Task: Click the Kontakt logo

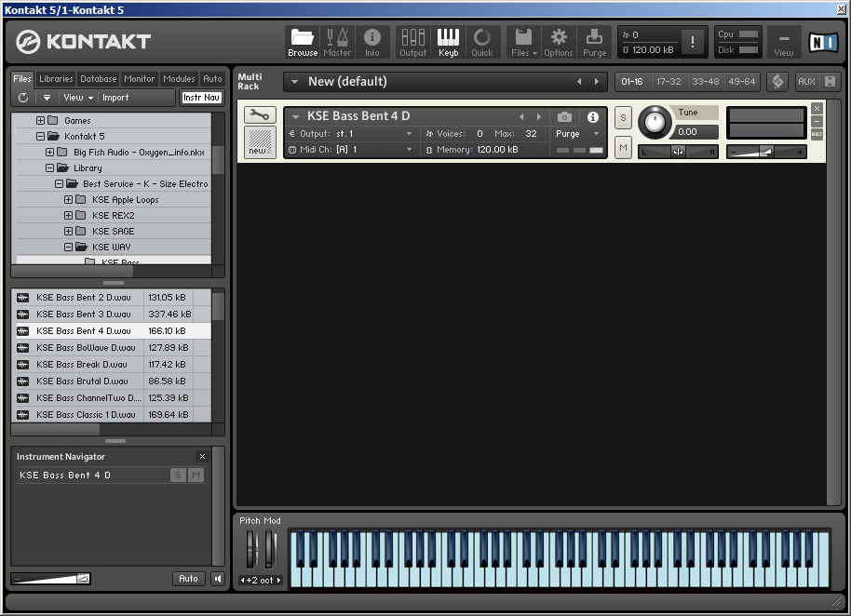Action: tap(83, 42)
